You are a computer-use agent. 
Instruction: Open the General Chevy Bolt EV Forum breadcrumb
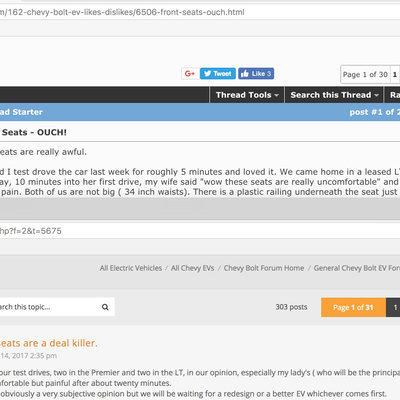(357, 268)
